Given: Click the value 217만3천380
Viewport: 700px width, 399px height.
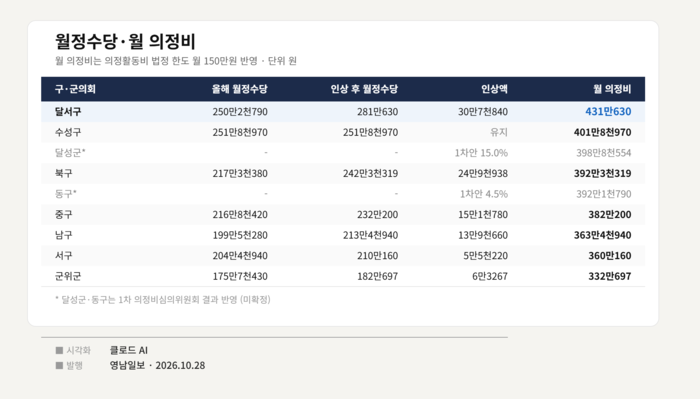Looking at the screenshot, I should (x=240, y=173).
